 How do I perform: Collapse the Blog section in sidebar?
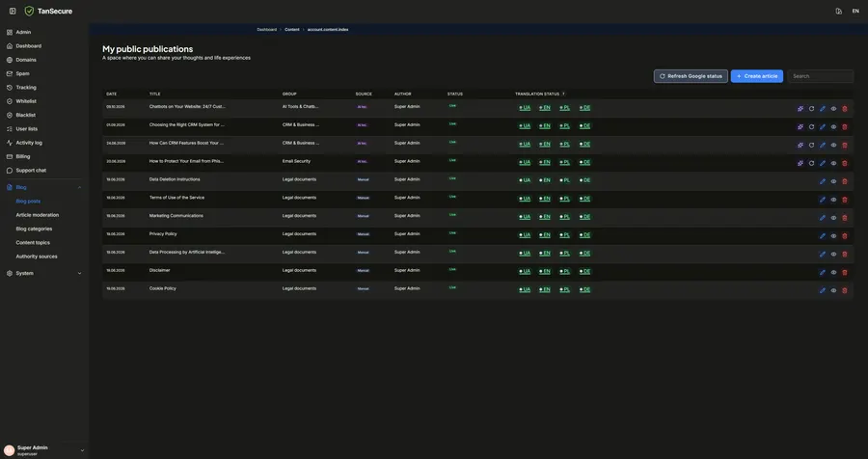79,188
